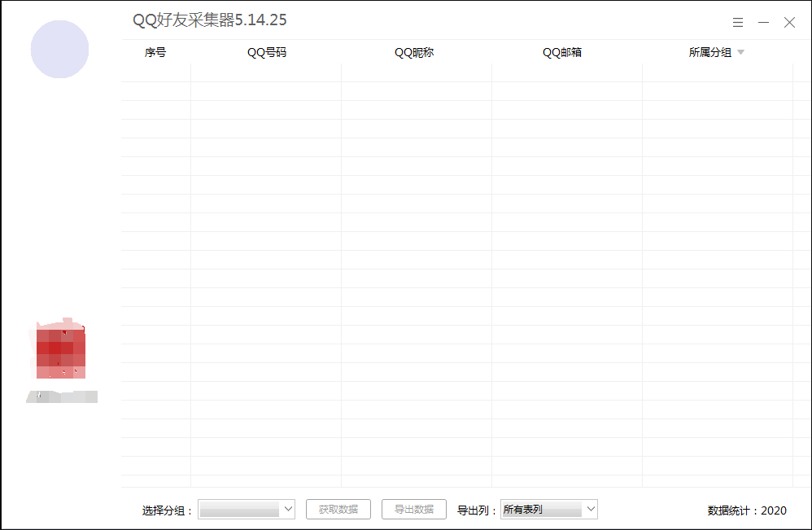This screenshot has height=530, width=812.
Task: Click the 选择分组： label
Action: tap(168, 510)
